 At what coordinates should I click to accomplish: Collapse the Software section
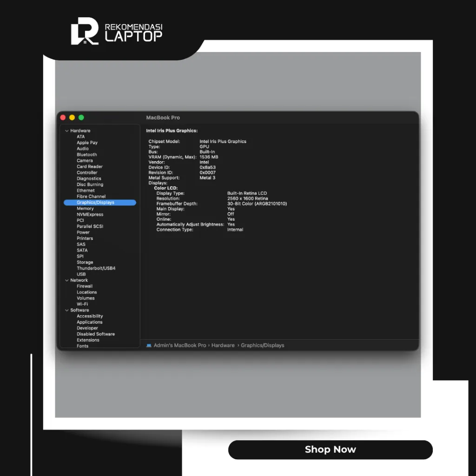[x=67, y=310]
